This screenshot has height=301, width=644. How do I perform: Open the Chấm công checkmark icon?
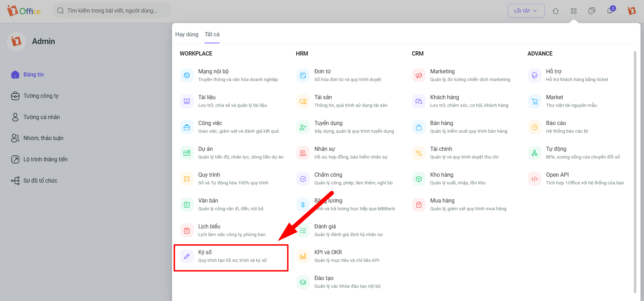point(303,179)
